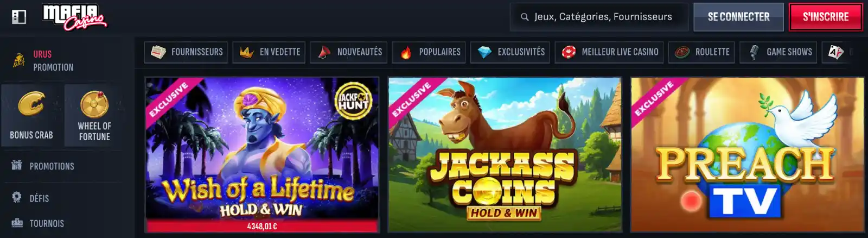Open Meilleur Live Casino category

[609, 52]
